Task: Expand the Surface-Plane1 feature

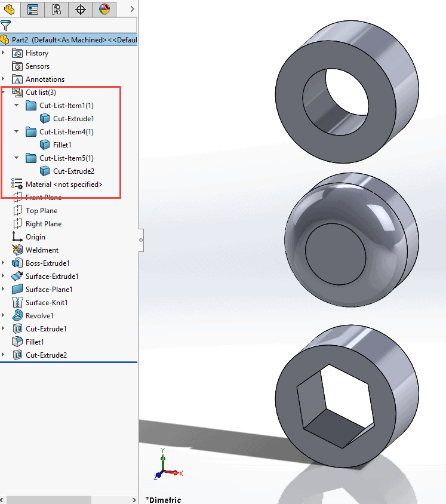Action: tap(3, 288)
